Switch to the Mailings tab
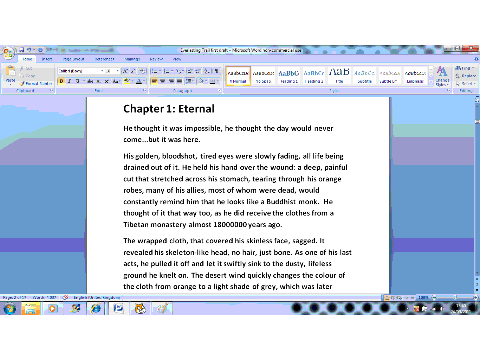The image size is (480, 360). point(132,59)
